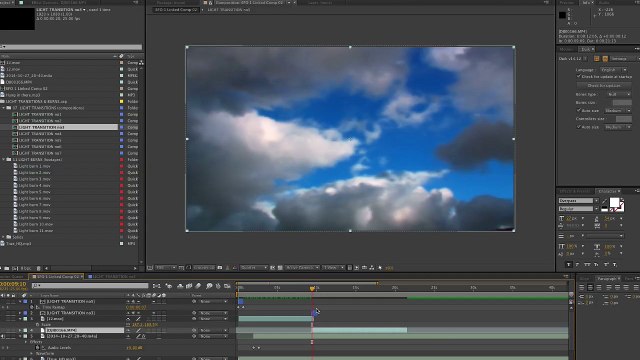The height and width of the screenshot is (360, 640).
Task: Click the Scale value on layer 3
Action: coord(145,324)
